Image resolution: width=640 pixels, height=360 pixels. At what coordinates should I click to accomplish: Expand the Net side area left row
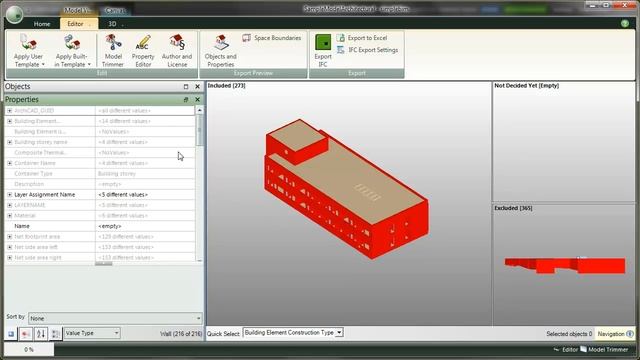tap(9, 247)
